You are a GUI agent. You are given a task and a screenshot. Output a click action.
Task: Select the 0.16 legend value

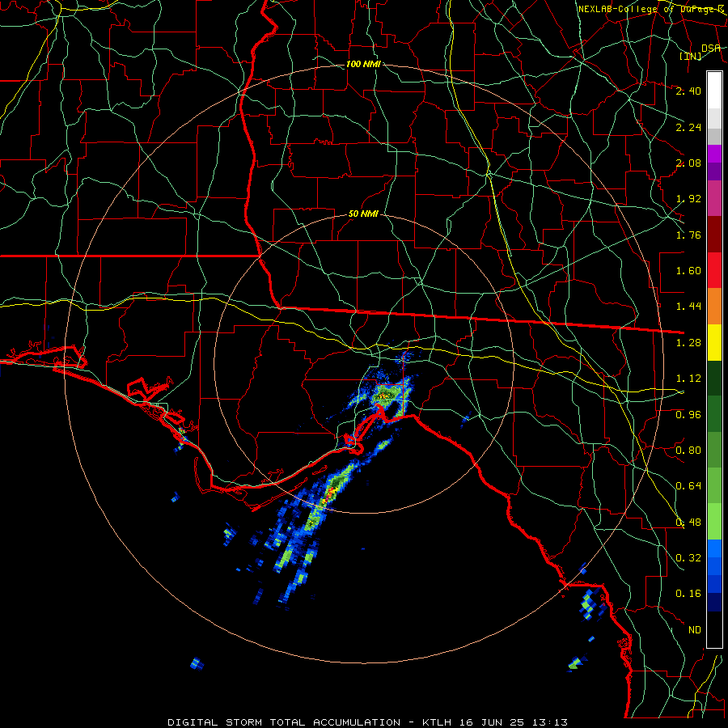pos(688,594)
